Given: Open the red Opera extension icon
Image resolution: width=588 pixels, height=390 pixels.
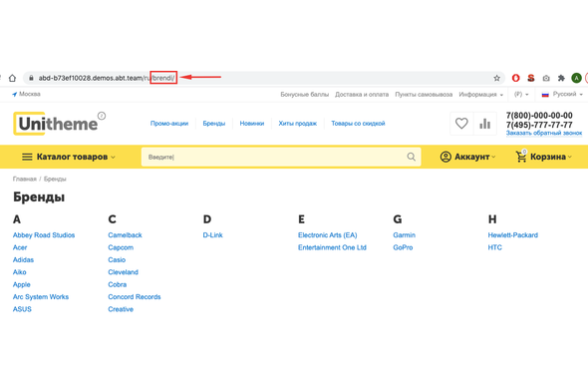Looking at the screenshot, I should coord(515,78).
